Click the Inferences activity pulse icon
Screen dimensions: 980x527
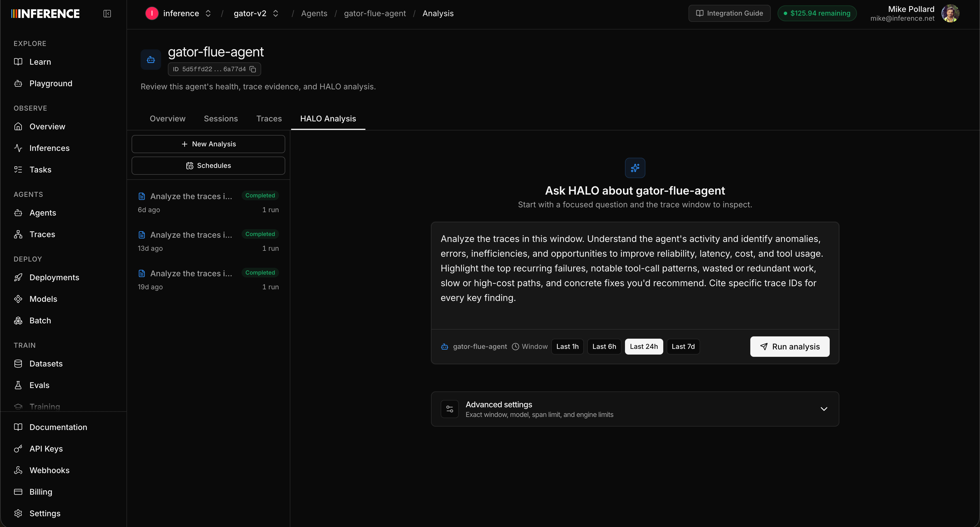click(18, 148)
